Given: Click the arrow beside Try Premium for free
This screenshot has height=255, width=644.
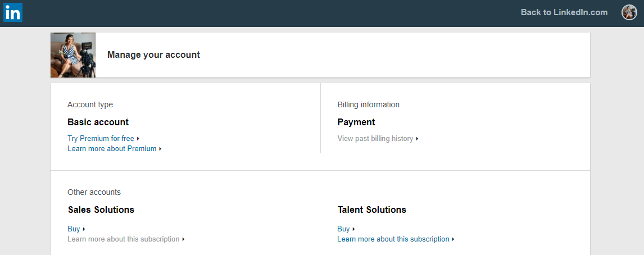Looking at the screenshot, I should click(138, 139).
